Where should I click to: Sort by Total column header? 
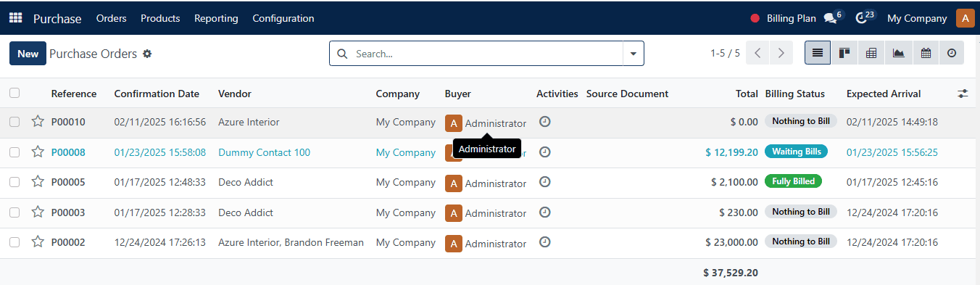click(747, 94)
